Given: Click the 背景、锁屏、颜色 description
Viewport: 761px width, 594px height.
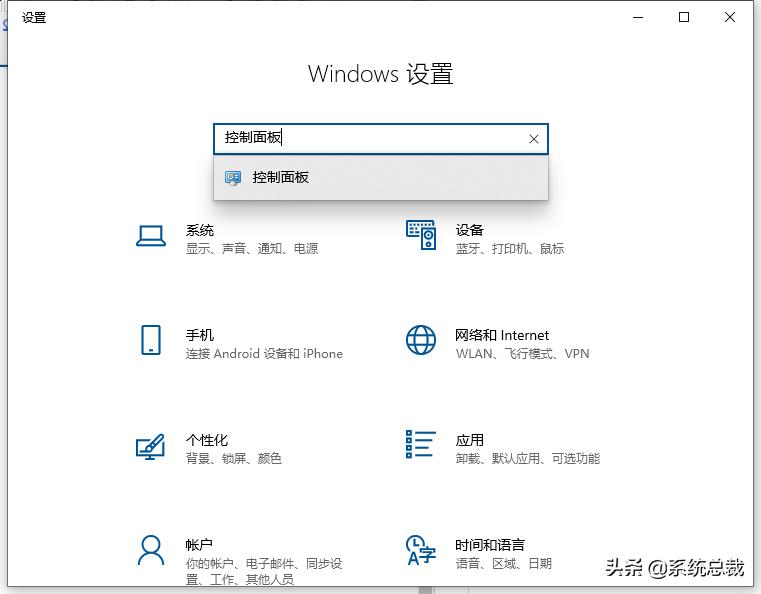Looking at the screenshot, I should pyautogui.click(x=233, y=458).
